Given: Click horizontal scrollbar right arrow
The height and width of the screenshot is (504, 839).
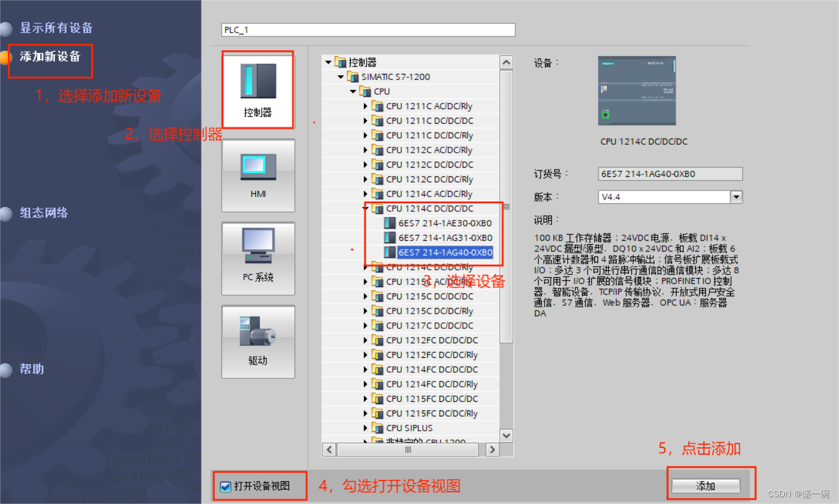Looking at the screenshot, I should [492, 450].
